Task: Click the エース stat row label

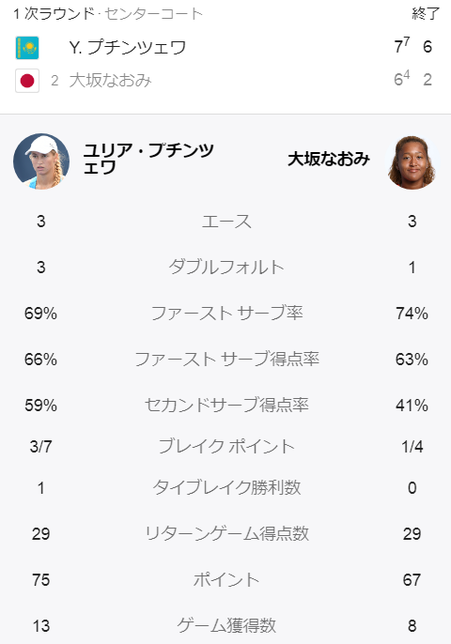Action: tap(226, 222)
